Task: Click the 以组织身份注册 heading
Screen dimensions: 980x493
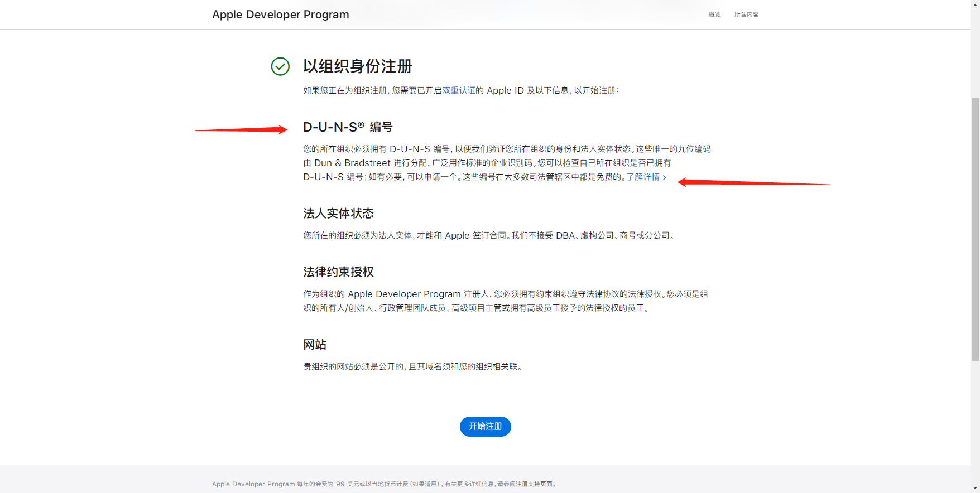Action: pos(357,66)
